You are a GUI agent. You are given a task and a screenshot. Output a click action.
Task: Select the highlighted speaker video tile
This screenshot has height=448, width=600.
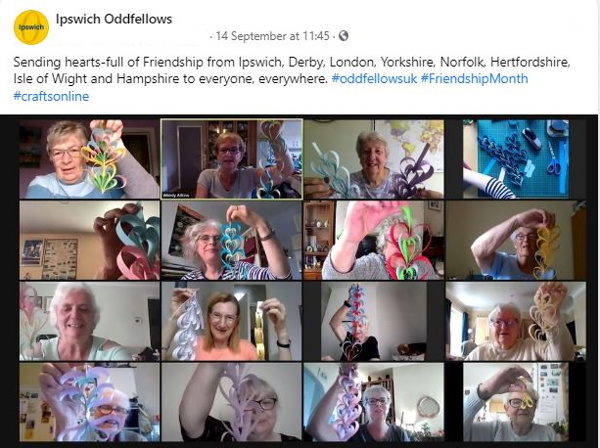pos(232,159)
